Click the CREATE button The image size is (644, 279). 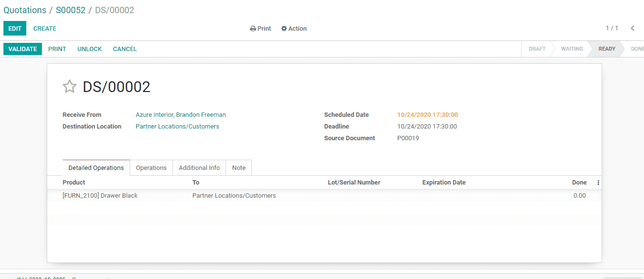pos(45,29)
